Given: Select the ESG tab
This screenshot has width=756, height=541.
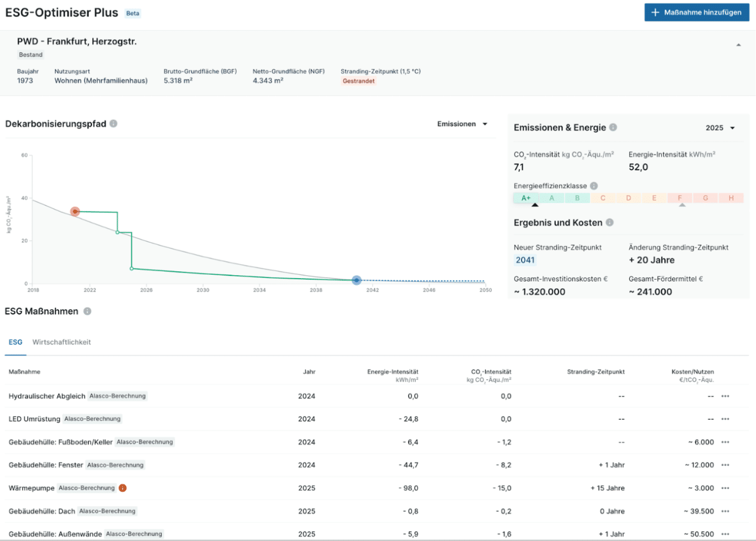Looking at the screenshot, I should point(16,342).
